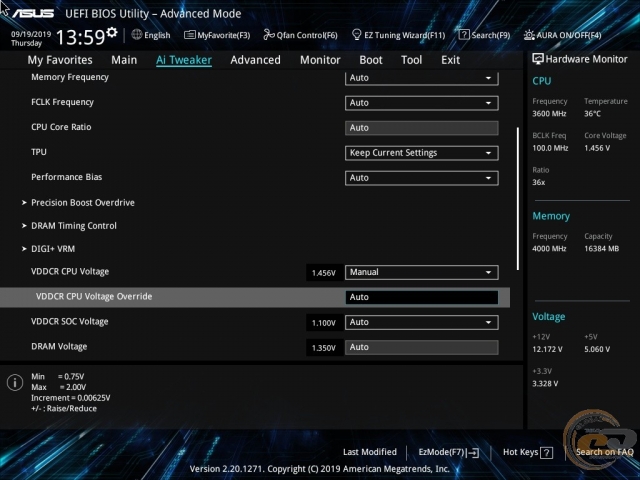Image resolution: width=640 pixels, height=480 pixels.
Task: Click 4000 MHz memory frequency value
Action: point(549,248)
